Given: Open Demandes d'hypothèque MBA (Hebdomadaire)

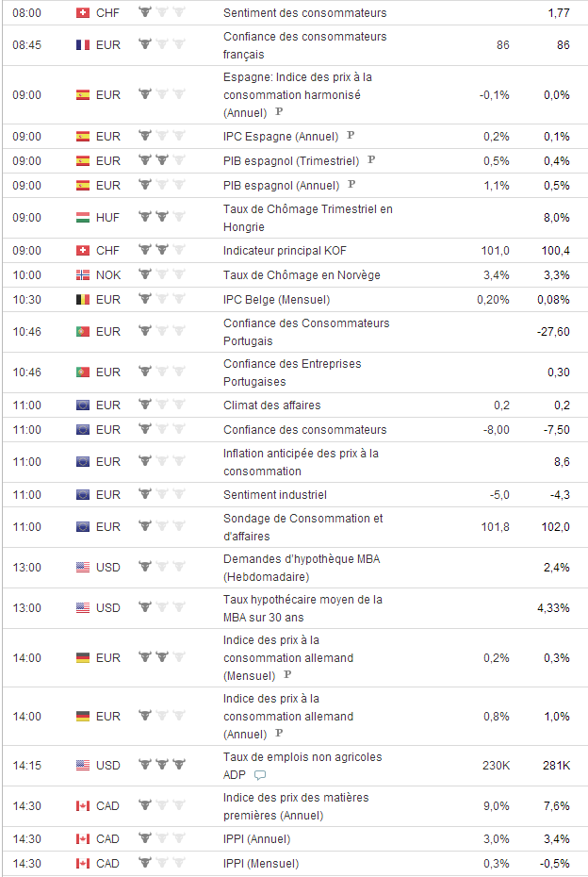Looking at the screenshot, I should click(302, 568).
